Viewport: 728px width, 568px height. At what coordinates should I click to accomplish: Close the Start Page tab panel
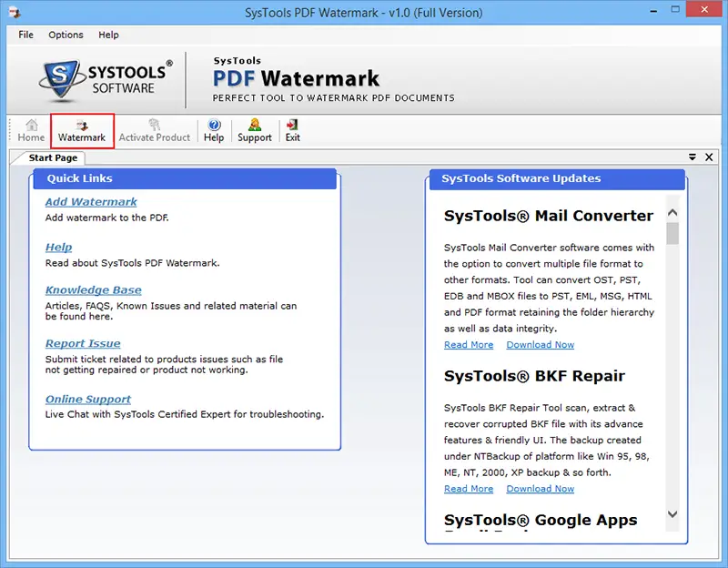pyautogui.click(x=709, y=157)
